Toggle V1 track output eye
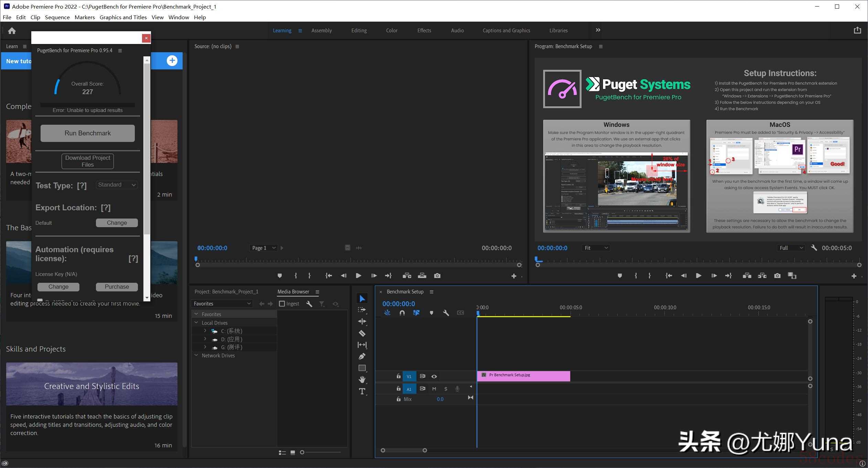 [x=434, y=376]
